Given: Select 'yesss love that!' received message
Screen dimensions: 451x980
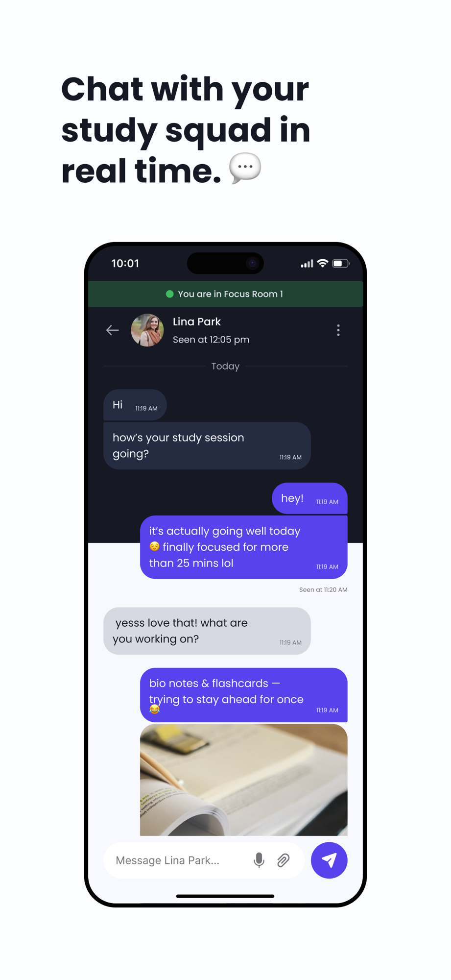Looking at the screenshot, I should tap(207, 631).
